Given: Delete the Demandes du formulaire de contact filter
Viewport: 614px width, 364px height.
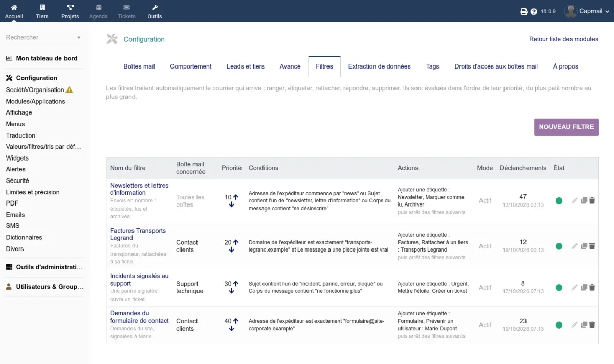Looking at the screenshot, I should (x=592, y=325).
